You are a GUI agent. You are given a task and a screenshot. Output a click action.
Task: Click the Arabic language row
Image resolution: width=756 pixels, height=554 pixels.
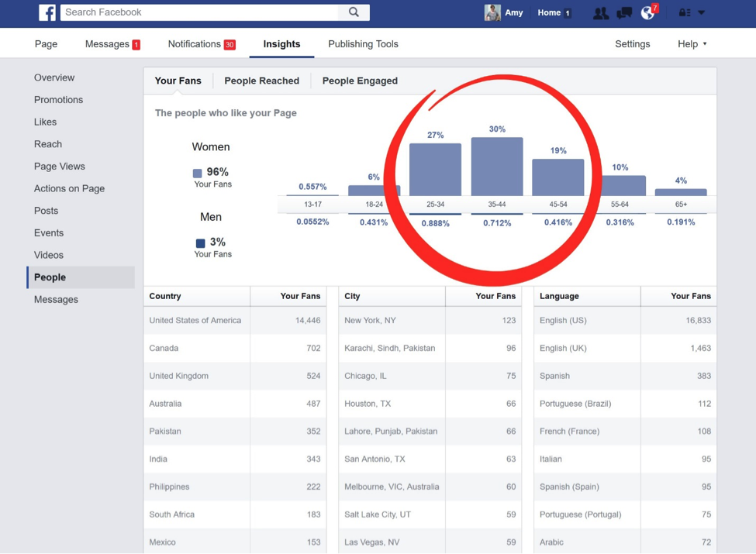[625, 542]
